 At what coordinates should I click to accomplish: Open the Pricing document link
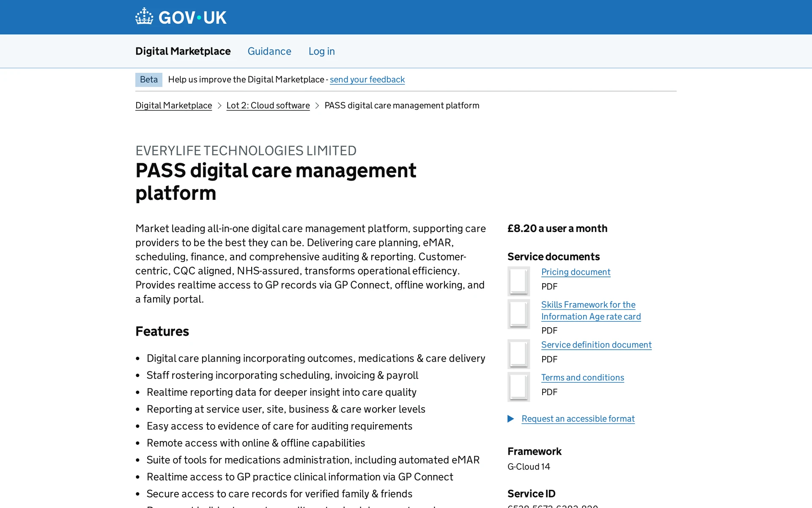[576, 272]
